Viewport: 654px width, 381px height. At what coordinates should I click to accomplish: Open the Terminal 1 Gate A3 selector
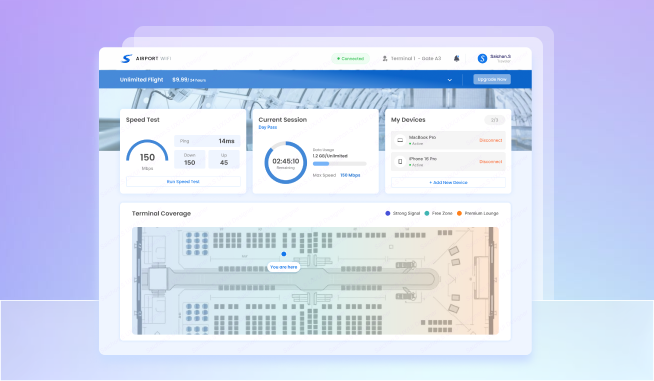[x=412, y=58]
